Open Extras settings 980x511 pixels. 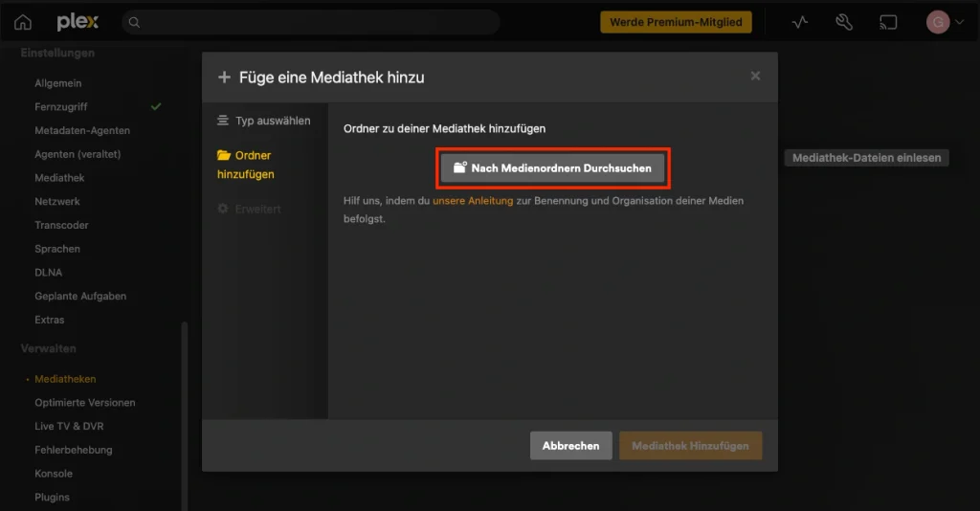point(50,320)
